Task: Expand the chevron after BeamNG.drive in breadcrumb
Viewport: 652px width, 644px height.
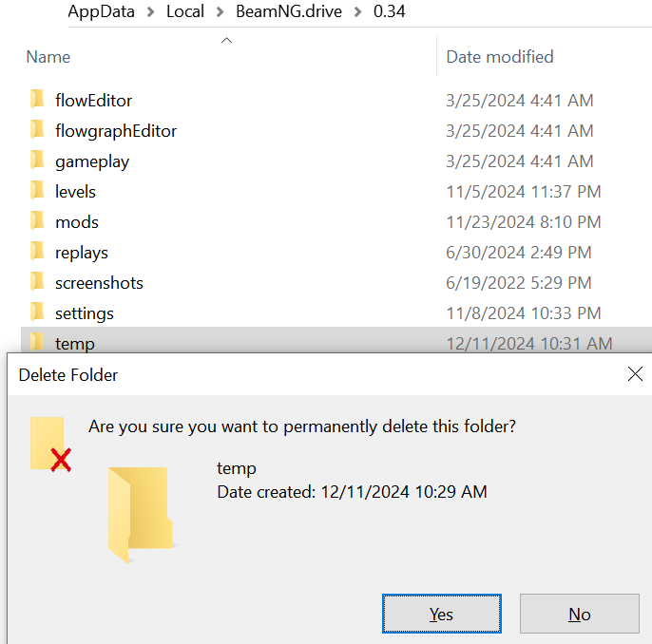Action: coord(357,12)
